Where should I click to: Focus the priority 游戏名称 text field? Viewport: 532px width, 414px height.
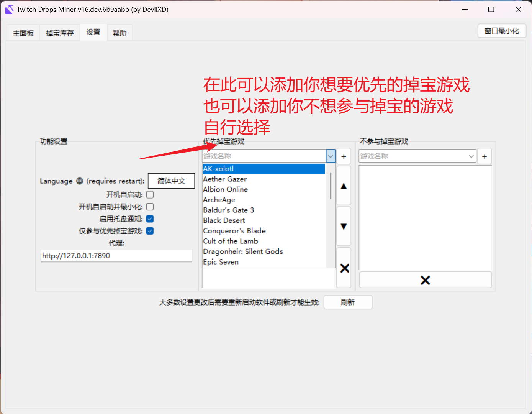(x=264, y=156)
